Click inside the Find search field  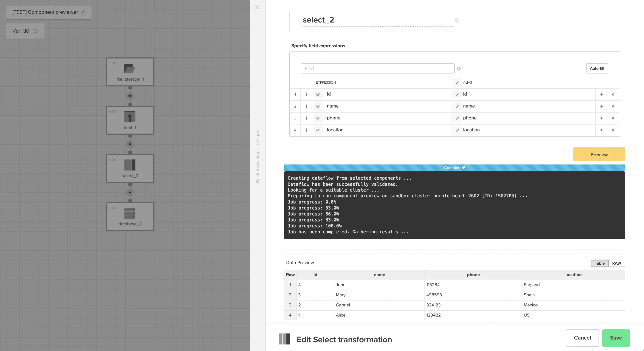click(378, 68)
